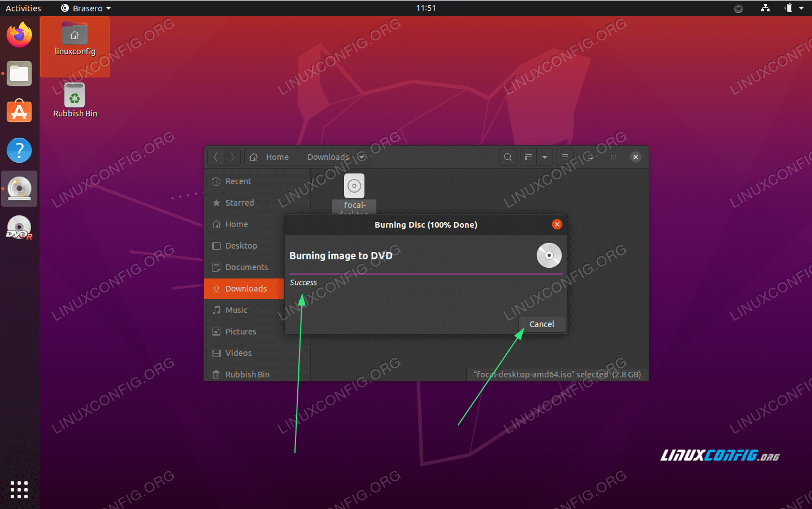812x509 pixels.
Task: Open Music in the Files sidebar
Action: pos(245,310)
